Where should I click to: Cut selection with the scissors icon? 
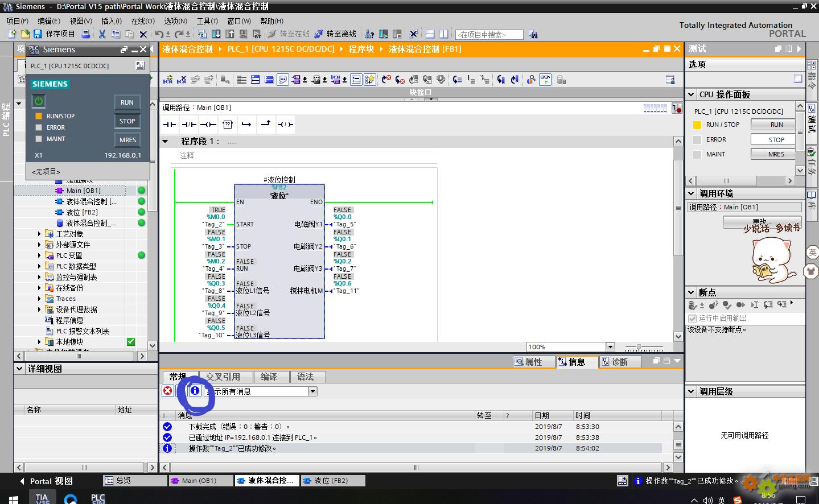point(101,34)
